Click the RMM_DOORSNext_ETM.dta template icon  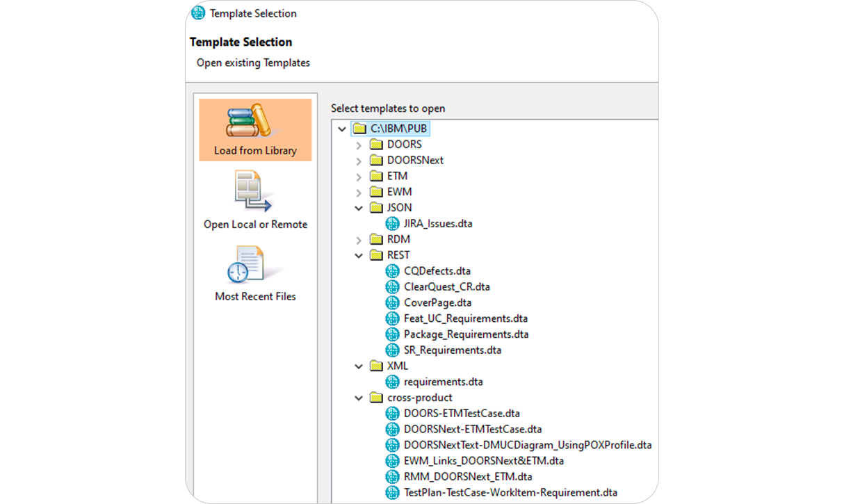392,476
